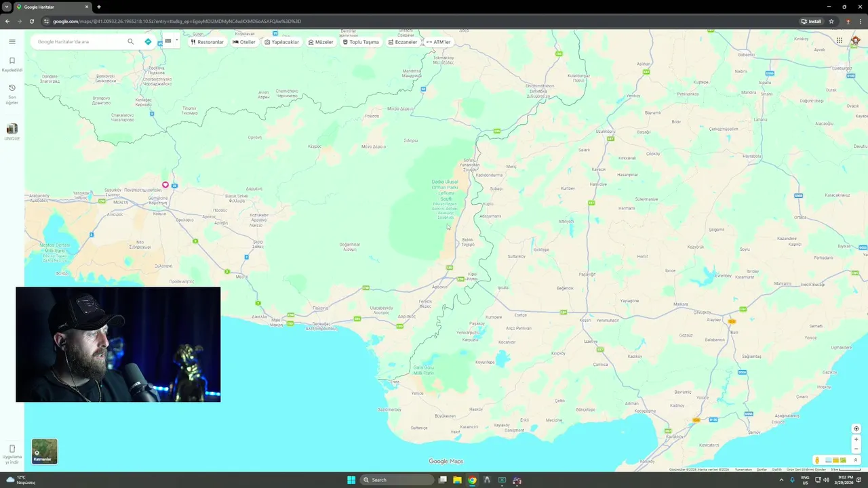The image size is (868, 488).
Task: Click the pink map pin marker
Action: tap(165, 185)
